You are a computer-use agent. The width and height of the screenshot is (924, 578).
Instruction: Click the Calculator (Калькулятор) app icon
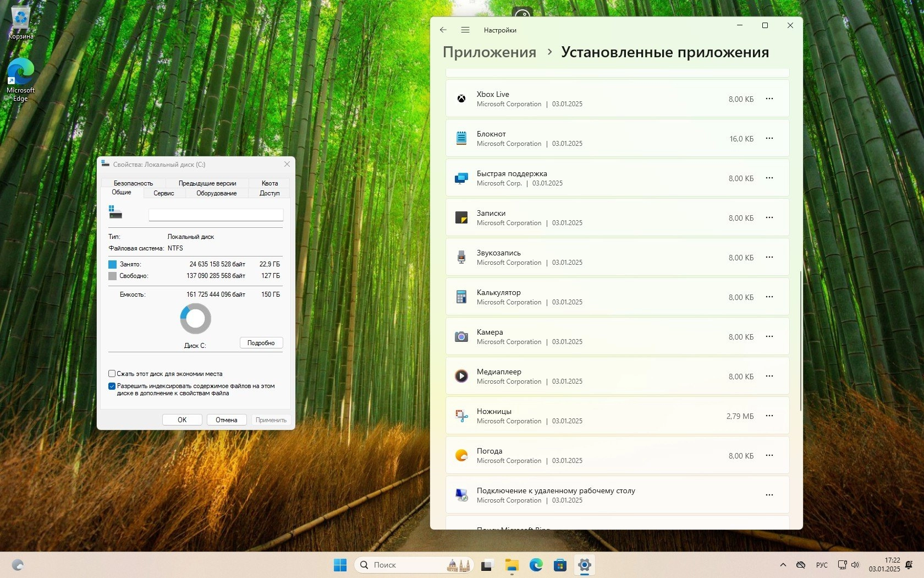(x=461, y=297)
